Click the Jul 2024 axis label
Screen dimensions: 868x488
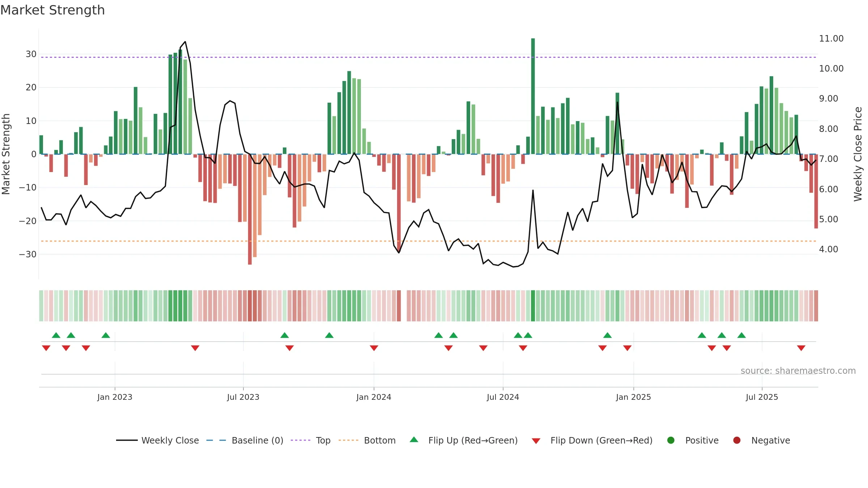point(503,397)
